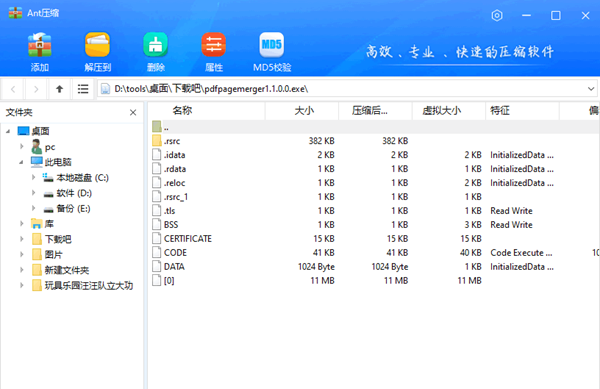Select 此电脑 in the tree
The width and height of the screenshot is (600, 389).
click(x=51, y=162)
